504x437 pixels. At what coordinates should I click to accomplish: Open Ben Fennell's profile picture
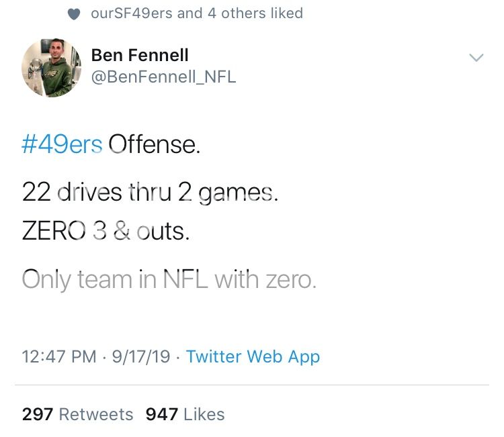tap(52, 68)
